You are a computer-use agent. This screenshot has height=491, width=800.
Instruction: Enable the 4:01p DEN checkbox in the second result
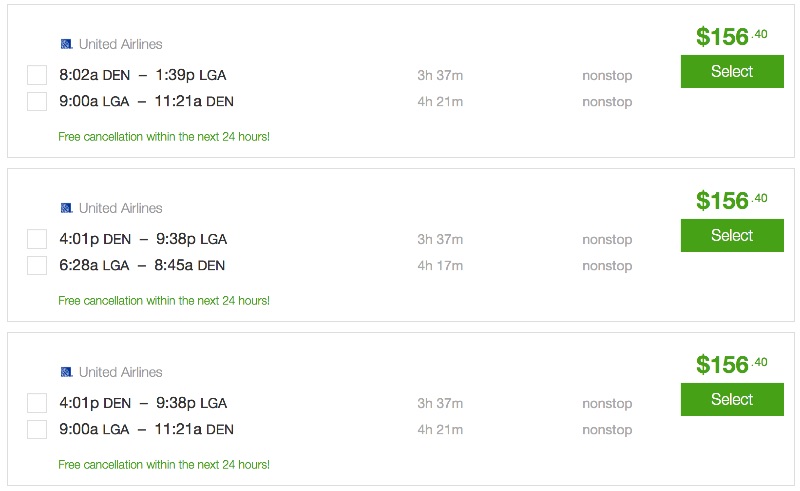click(37, 239)
